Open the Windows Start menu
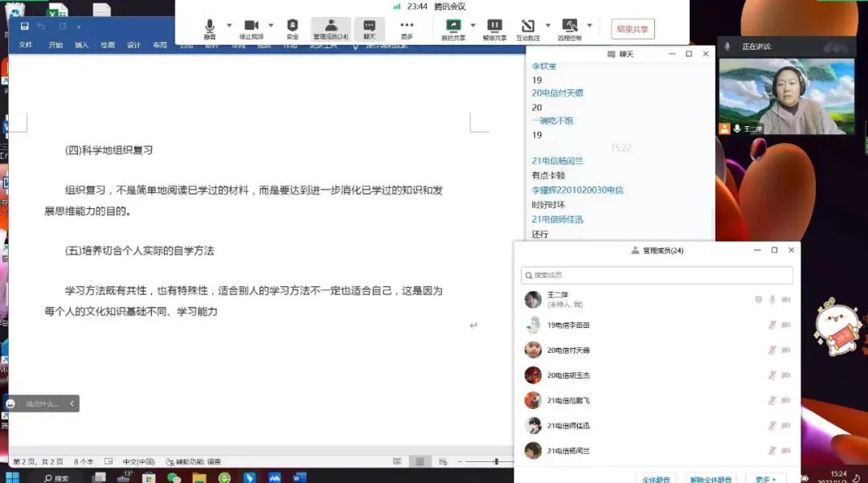This screenshot has width=868, height=483. (12, 477)
